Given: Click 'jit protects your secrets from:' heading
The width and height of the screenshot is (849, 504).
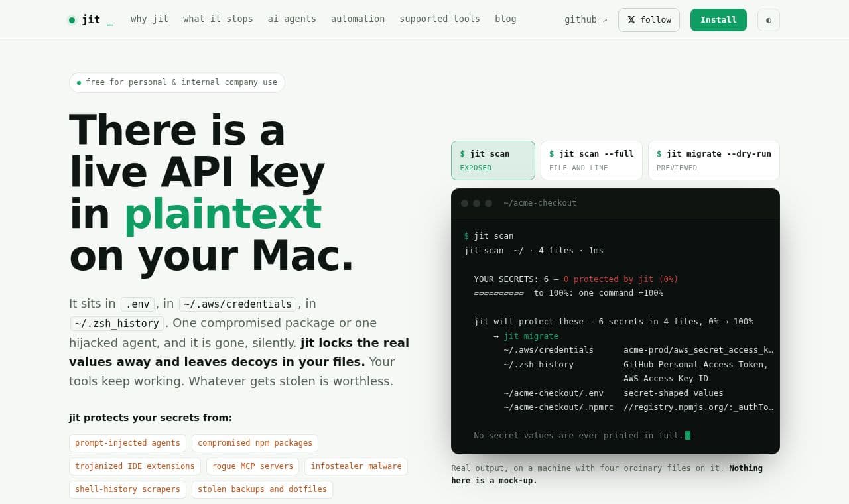Looking at the screenshot, I should pyautogui.click(x=151, y=418).
